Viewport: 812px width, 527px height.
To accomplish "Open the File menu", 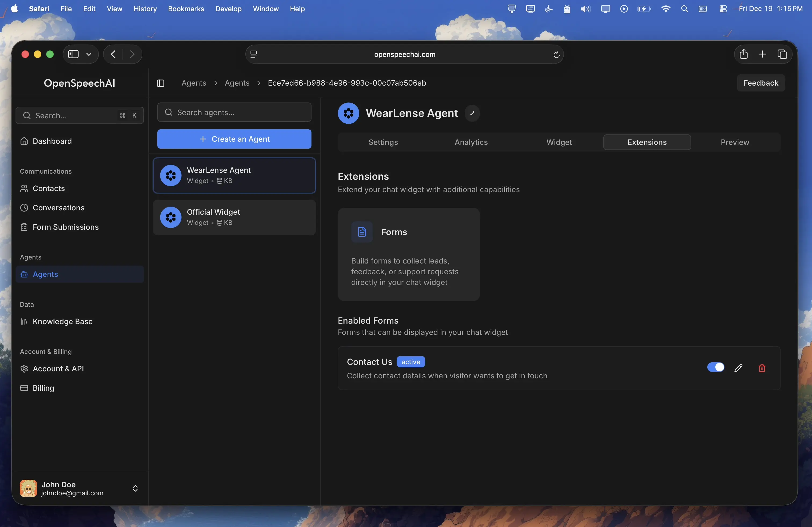I will [66, 9].
